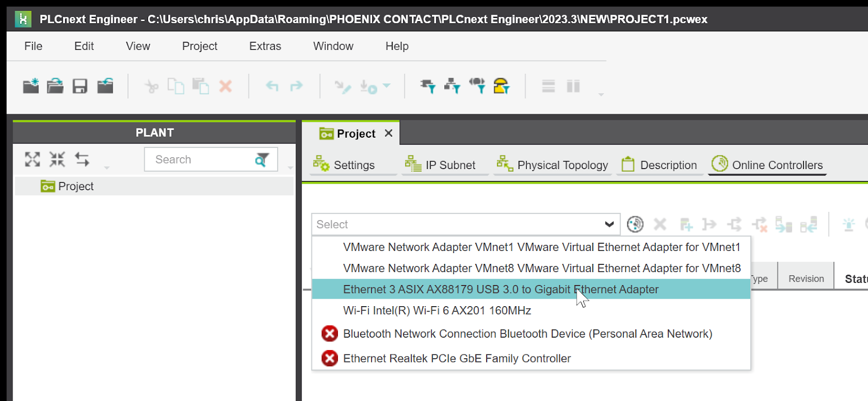
Task: Choose Ethernet 3 ASIX AX88179 adapter
Action: 531,289
